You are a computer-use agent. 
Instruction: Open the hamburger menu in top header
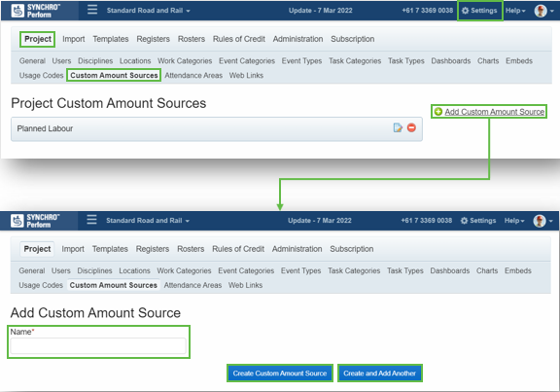[92, 10]
